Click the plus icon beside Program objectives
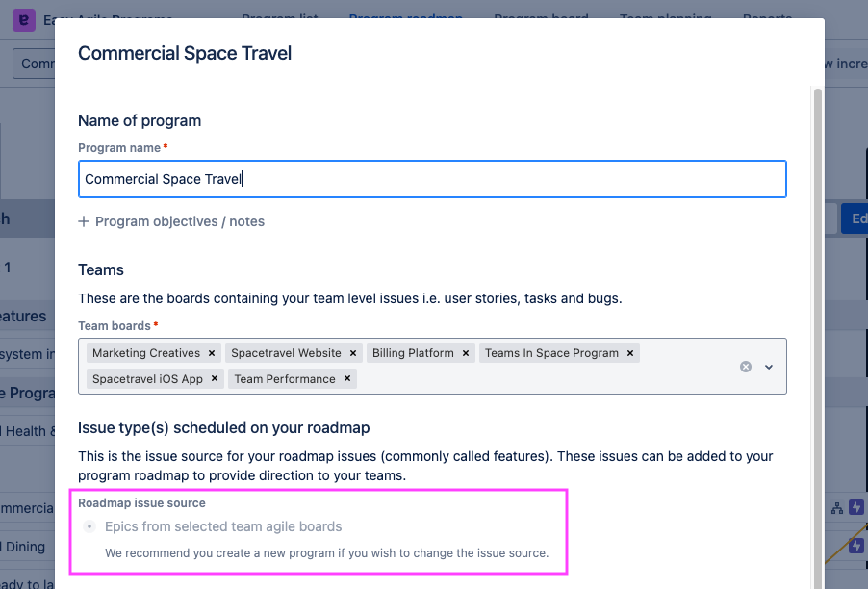This screenshot has height=589, width=868. point(84,221)
